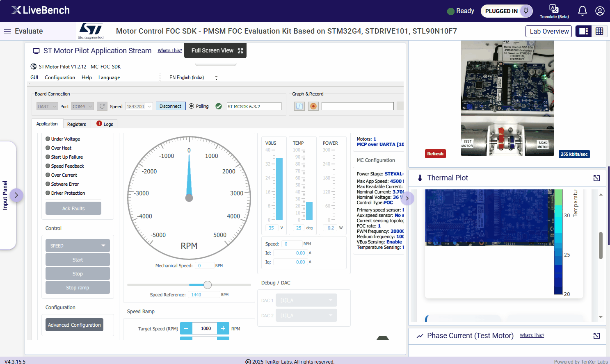The width and height of the screenshot is (610, 364).
Task: Switch to grid layout view
Action: point(599,31)
